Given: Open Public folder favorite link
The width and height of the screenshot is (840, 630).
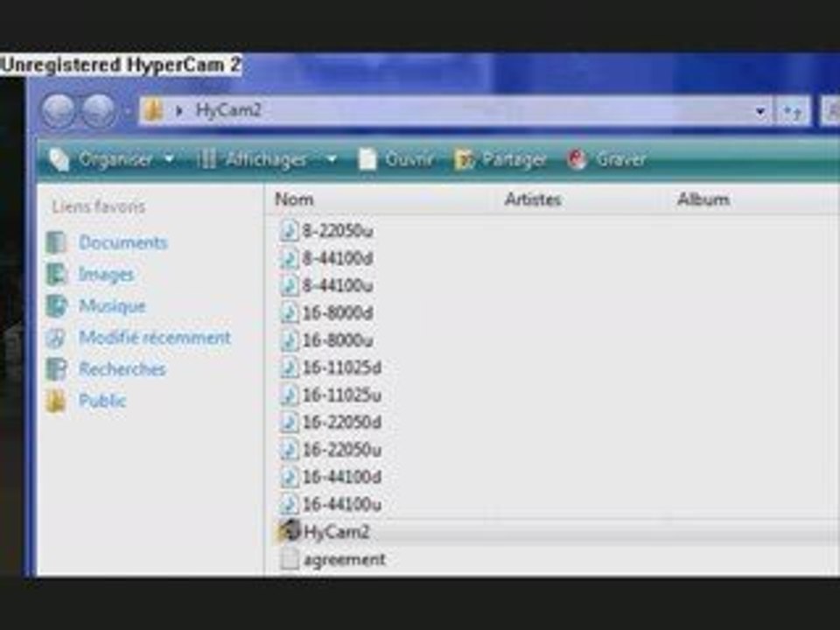Looking at the screenshot, I should click(x=102, y=401).
